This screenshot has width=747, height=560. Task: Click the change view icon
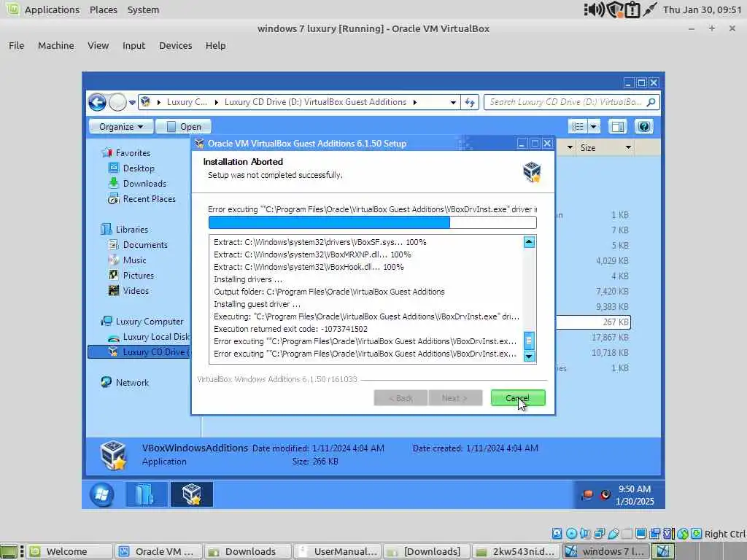coord(578,127)
